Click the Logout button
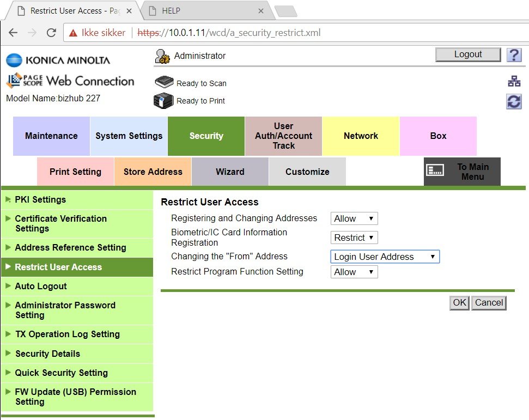The height and width of the screenshot is (420, 529). pyautogui.click(x=467, y=54)
